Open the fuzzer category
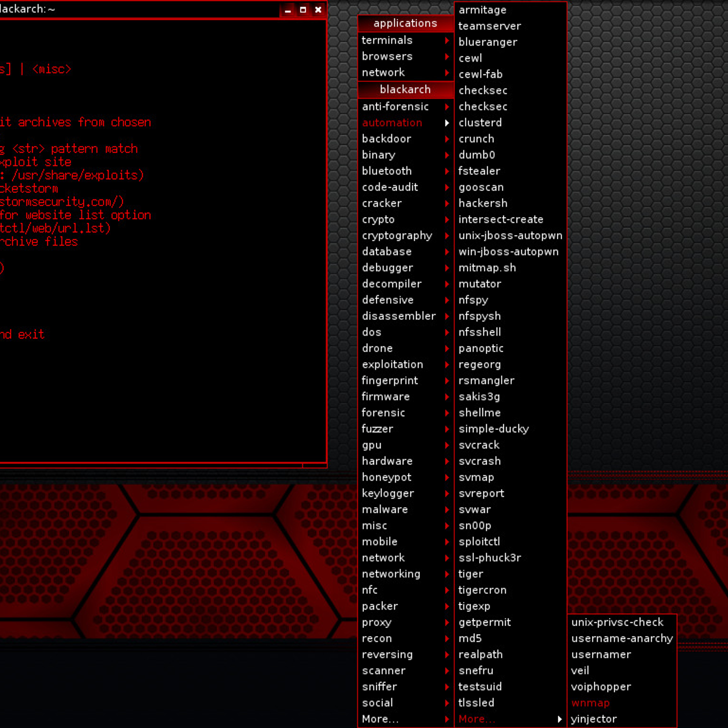 [x=406, y=429]
